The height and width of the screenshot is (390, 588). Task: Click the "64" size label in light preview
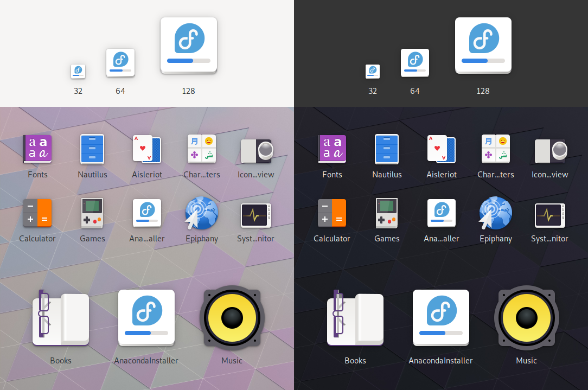(120, 91)
